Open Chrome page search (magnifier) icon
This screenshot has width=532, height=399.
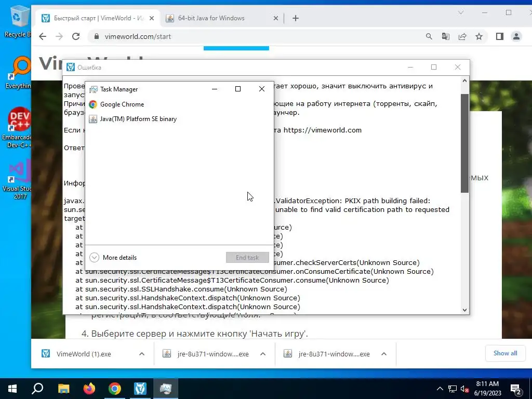tap(429, 36)
